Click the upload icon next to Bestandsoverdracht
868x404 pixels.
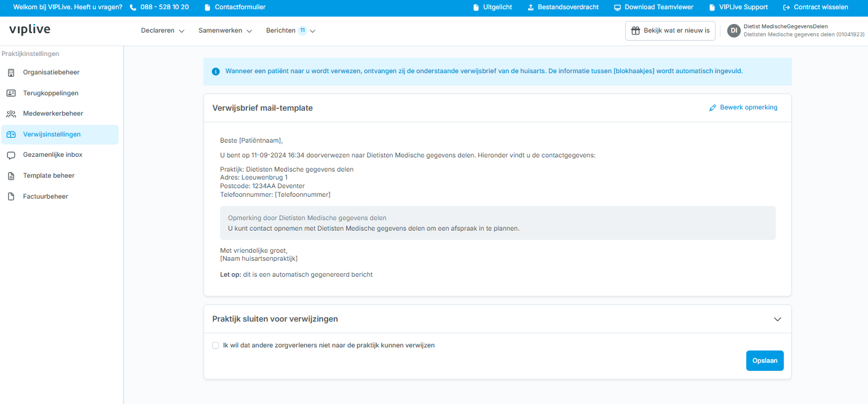pos(531,7)
